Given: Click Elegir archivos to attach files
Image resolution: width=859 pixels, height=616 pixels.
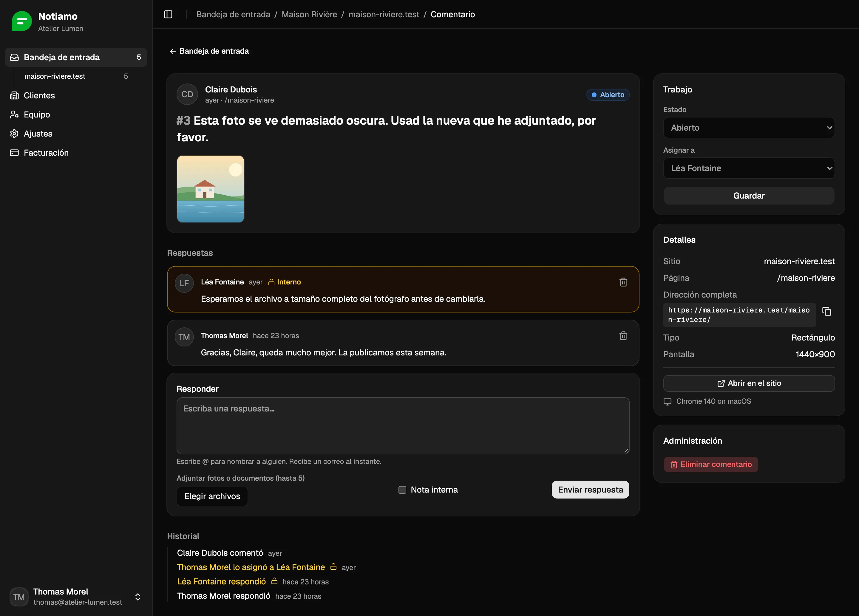Looking at the screenshot, I should click(x=212, y=496).
